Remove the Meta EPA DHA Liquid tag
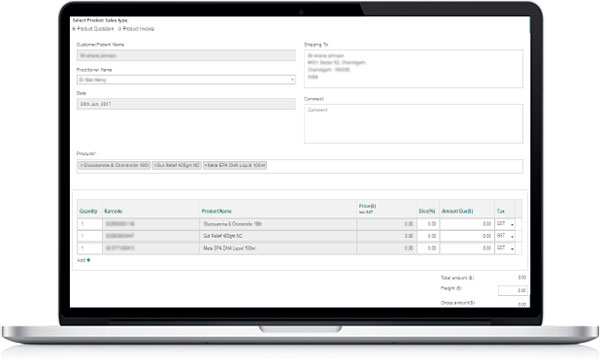 point(206,165)
